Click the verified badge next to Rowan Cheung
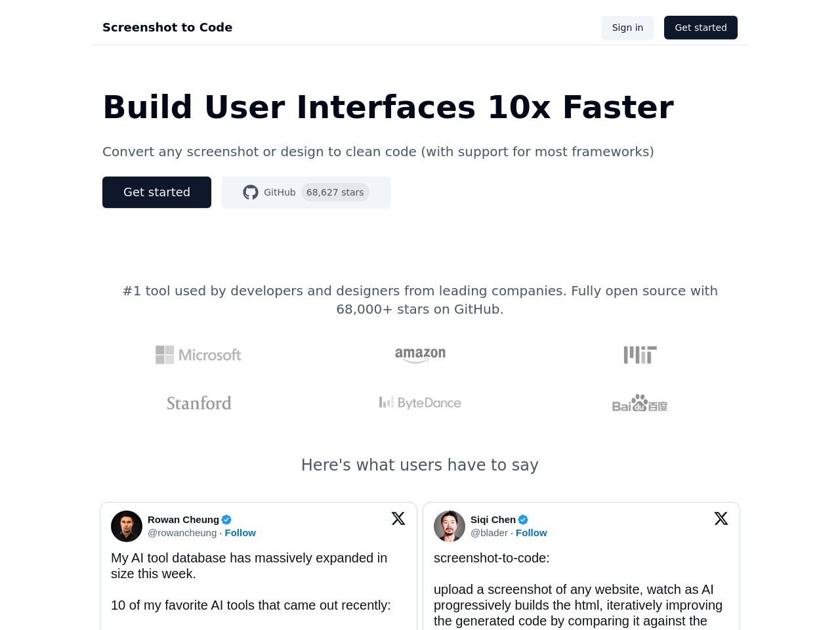The height and width of the screenshot is (630, 840). [x=226, y=519]
